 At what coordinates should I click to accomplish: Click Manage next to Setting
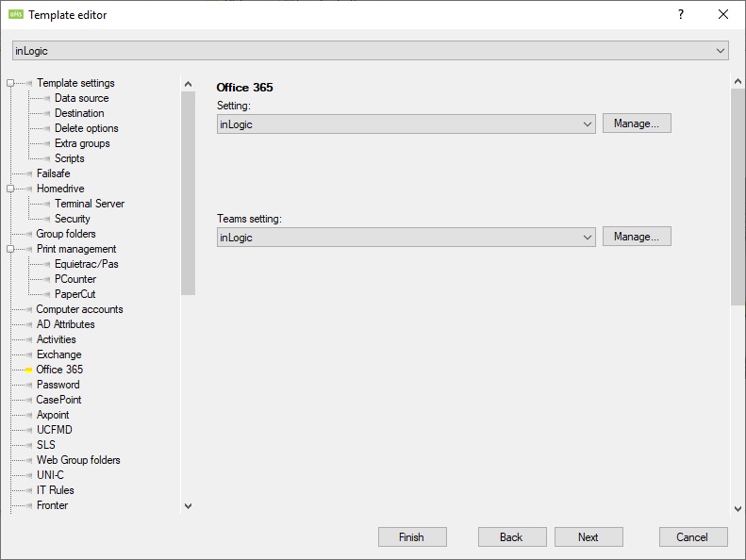click(637, 124)
